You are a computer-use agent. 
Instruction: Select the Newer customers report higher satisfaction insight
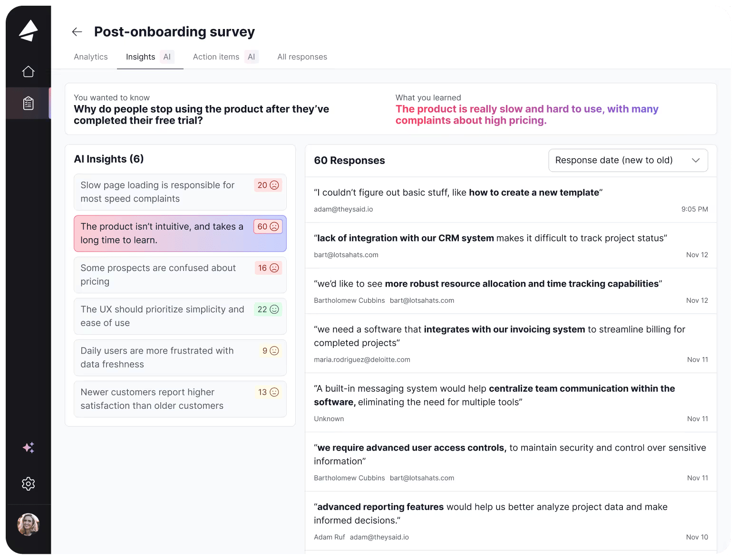pyautogui.click(x=180, y=399)
